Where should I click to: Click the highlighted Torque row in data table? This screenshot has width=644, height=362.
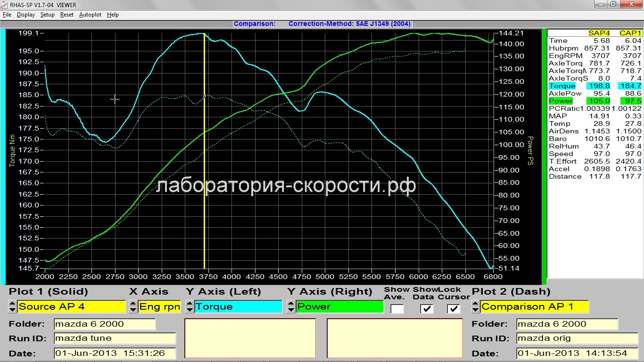(x=594, y=86)
